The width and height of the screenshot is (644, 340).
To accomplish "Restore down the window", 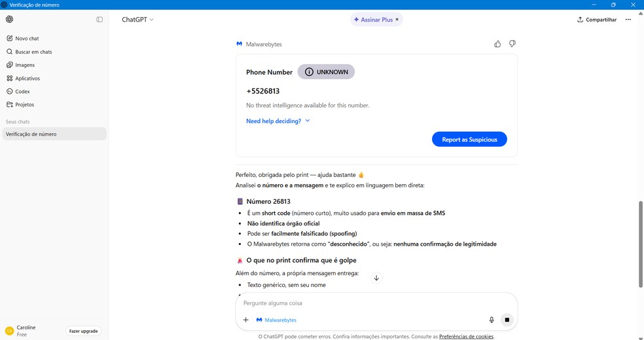I will click(613, 5).
